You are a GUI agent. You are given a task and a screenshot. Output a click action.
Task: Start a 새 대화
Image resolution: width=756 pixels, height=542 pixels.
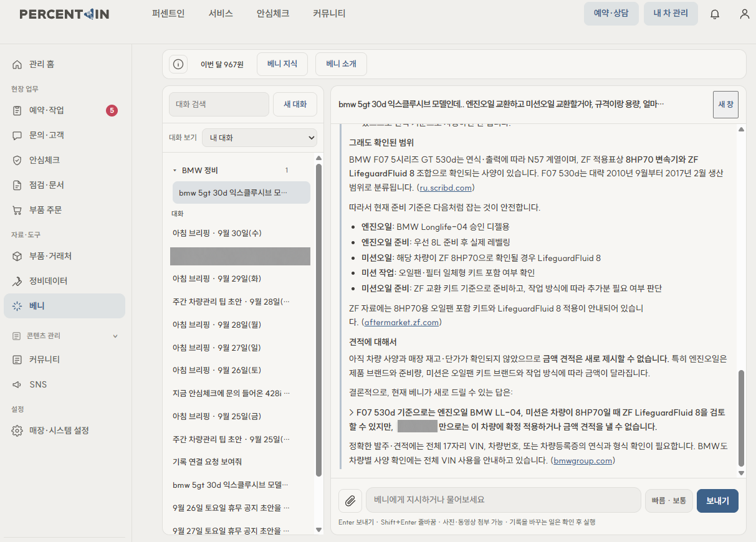(295, 104)
